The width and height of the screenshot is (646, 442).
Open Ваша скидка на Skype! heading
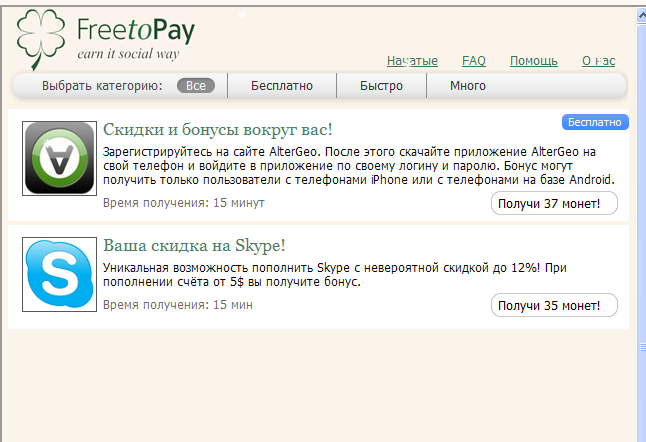194,246
